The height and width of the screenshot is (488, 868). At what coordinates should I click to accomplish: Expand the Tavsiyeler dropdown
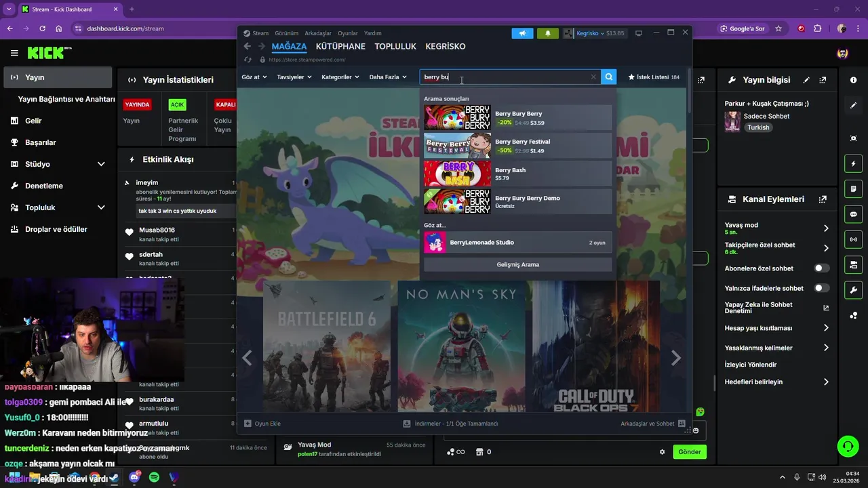tap(294, 77)
